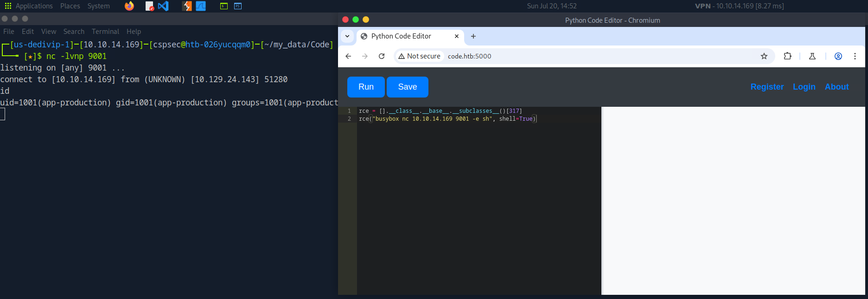Click the uid=1001(app-production) output line

[169, 103]
